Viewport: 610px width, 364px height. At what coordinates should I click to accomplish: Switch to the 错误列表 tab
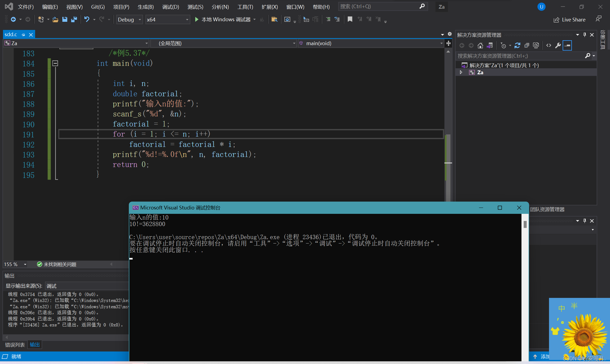click(15, 345)
